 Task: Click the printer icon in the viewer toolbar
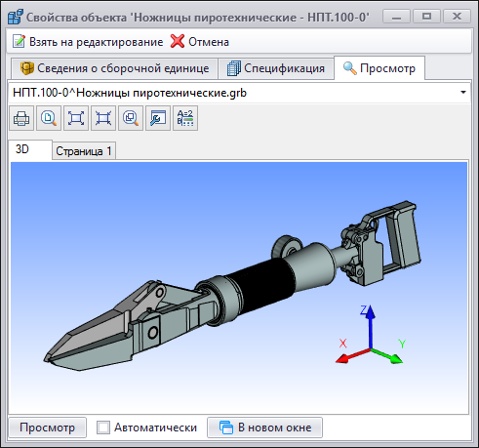[21, 118]
